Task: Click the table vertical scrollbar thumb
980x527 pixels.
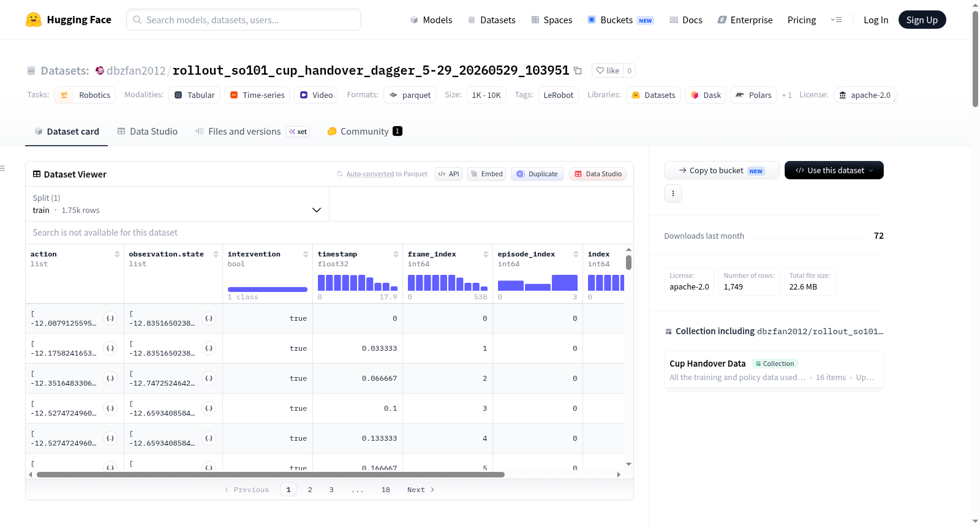Action: (628, 263)
